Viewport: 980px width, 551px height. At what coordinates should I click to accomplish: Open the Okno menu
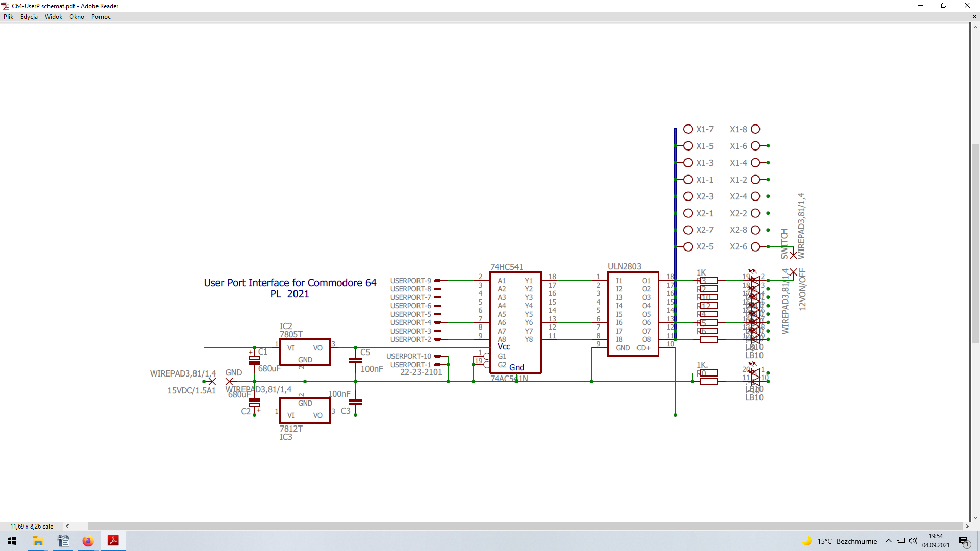tap(77, 17)
